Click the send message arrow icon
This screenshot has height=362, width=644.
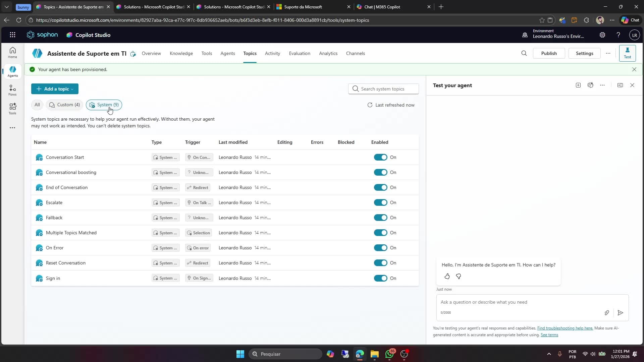tap(621, 313)
